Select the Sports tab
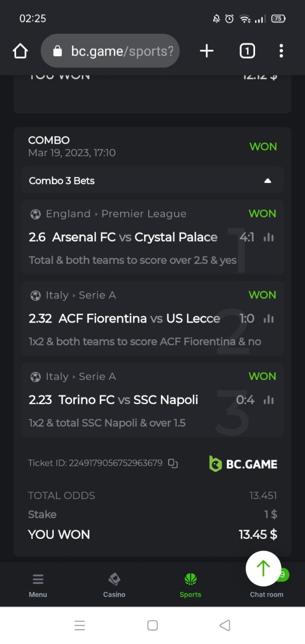The width and height of the screenshot is (305, 644). point(191,585)
